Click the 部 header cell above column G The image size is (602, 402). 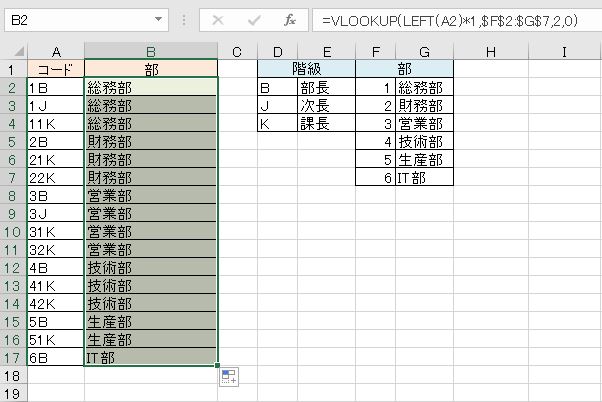coord(405,69)
